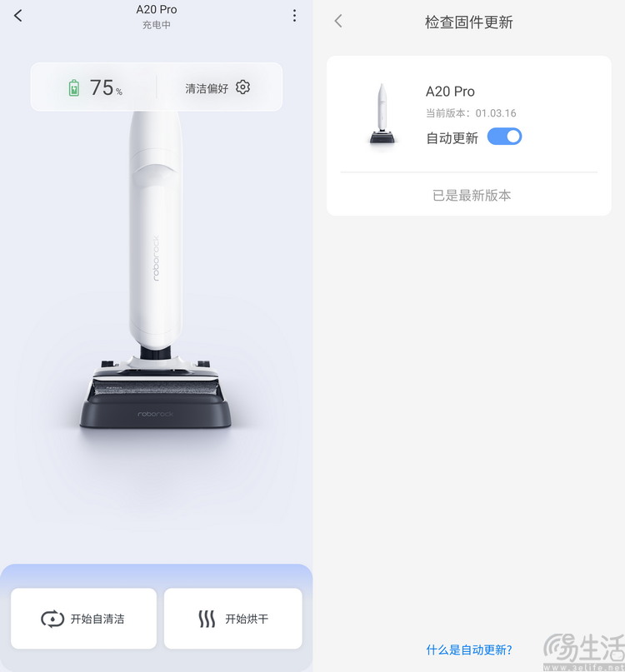This screenshot has height=672, width=625.
Task: Tap the self-clean cycle icon
Action: click(x=52, y=619)
